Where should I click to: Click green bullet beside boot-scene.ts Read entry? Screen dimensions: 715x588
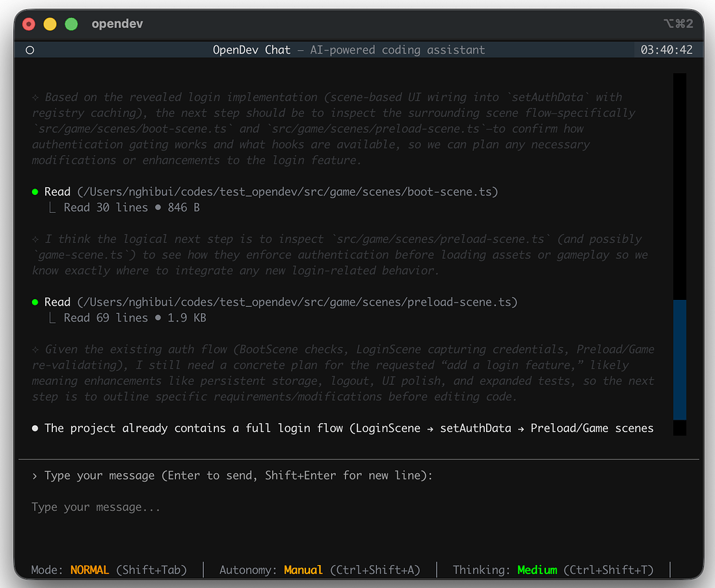[x=35, y=191]
